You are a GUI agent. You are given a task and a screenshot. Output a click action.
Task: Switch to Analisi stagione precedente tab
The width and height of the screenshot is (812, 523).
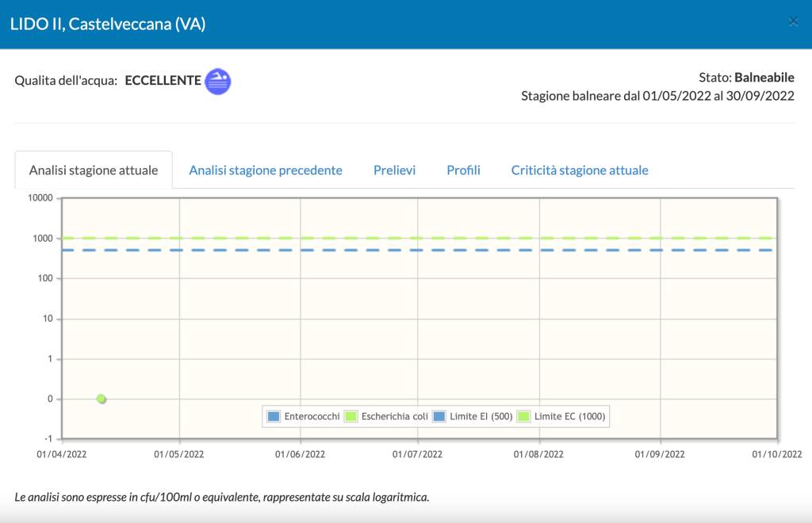point(266,170)
